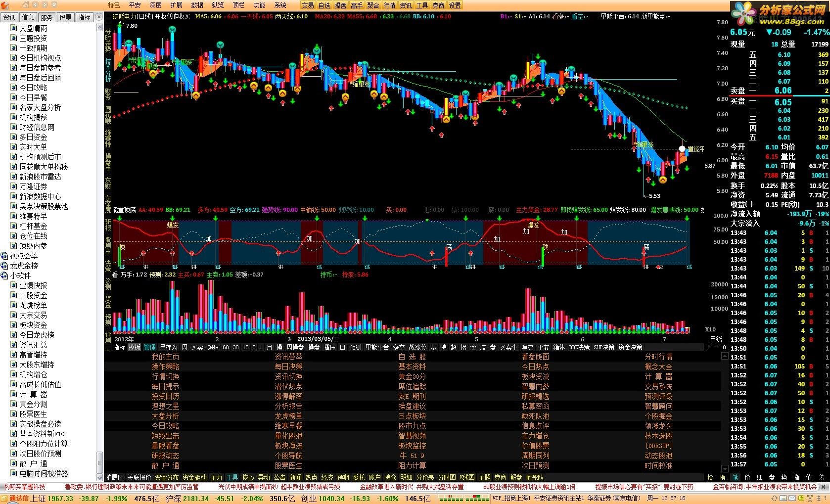The image size is (830, 504).
Task: Select the 筹 tab under quote panel
Action: coord(821,477)
